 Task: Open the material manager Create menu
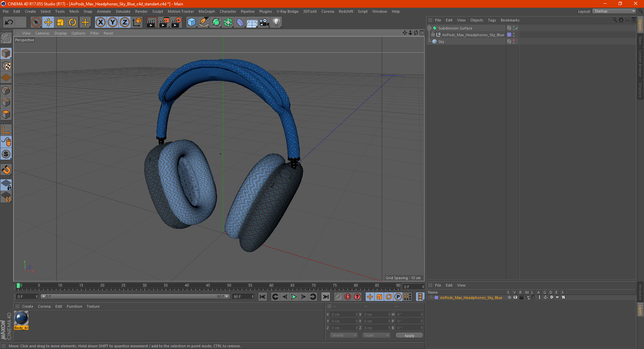28,306
